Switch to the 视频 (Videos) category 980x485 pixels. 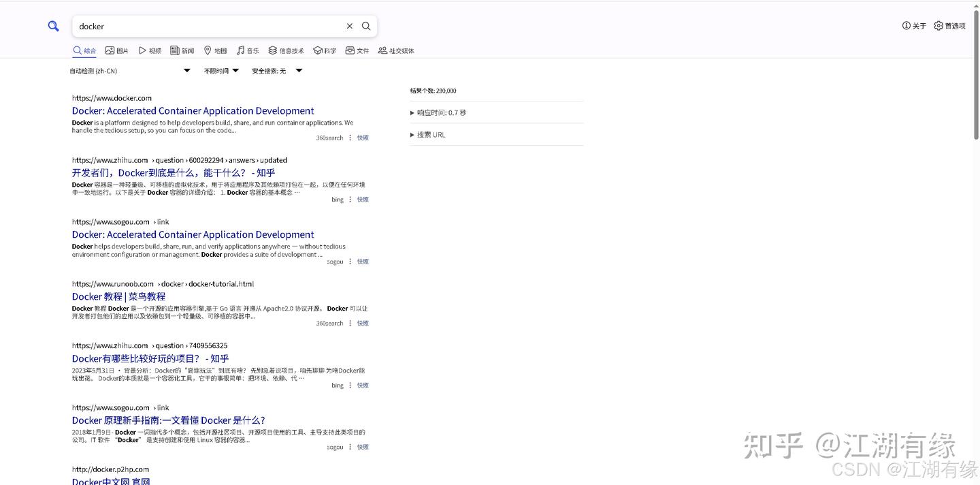coord(150,50)
